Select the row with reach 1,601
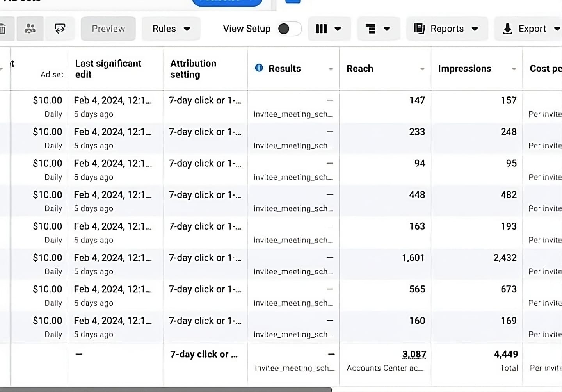The image size is (562, 392). (x=281, y=264)
